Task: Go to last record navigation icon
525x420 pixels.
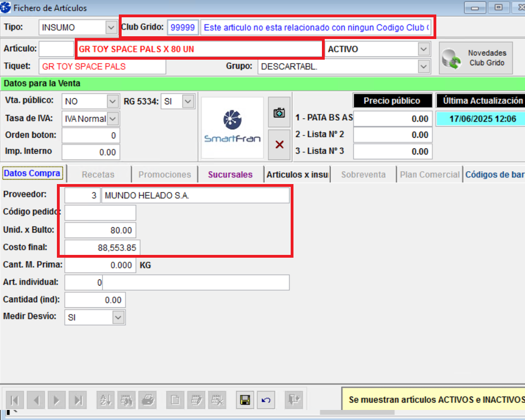Action: coord(79,399)
